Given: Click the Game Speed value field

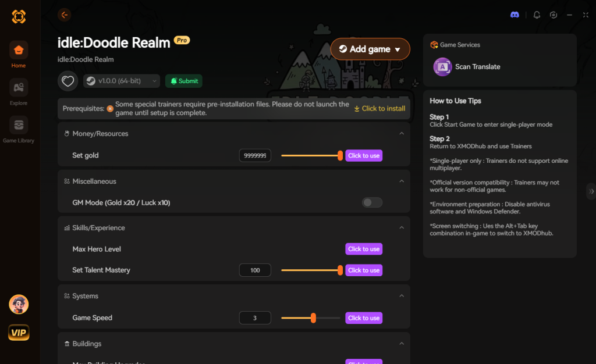Looking at the screenshot, I should tap(255, 318).
